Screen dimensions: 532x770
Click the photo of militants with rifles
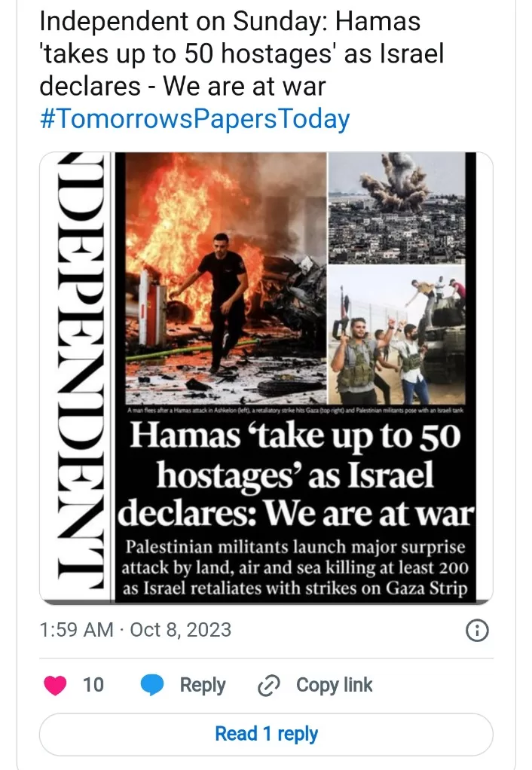(x=396, y=335)
